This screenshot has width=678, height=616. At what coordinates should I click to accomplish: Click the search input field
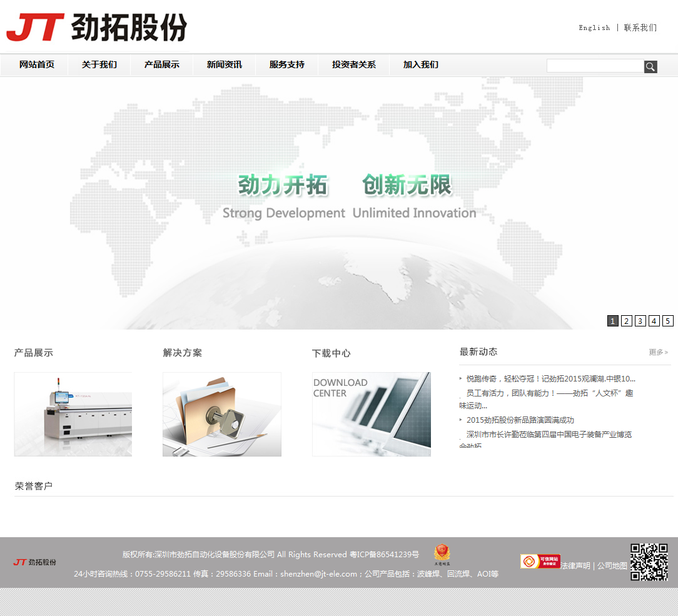595,66
